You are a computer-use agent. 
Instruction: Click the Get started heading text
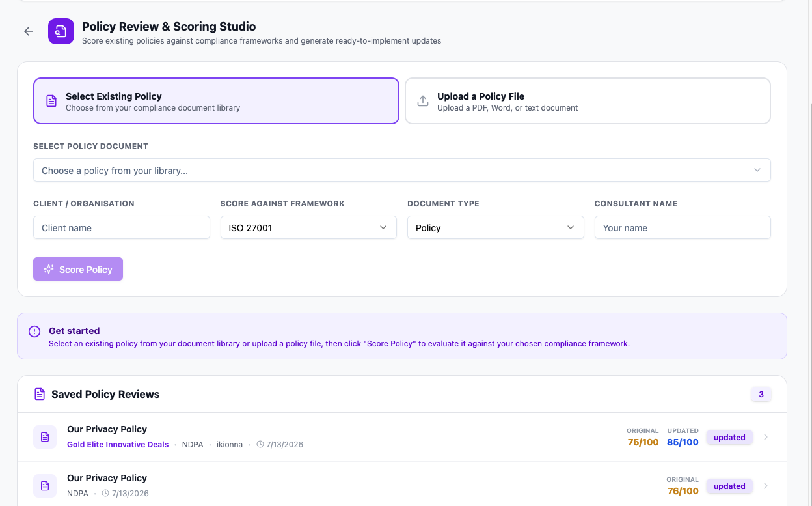74,331
